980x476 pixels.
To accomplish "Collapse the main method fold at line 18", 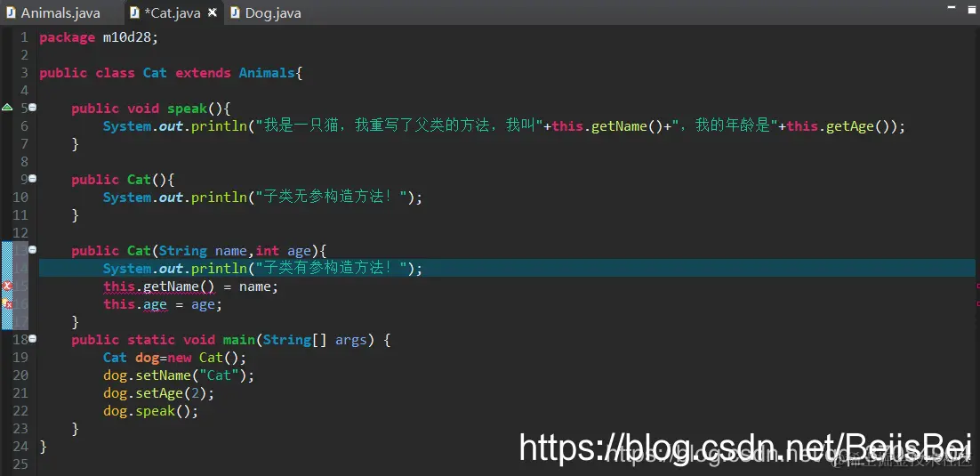I will point(33,338).
